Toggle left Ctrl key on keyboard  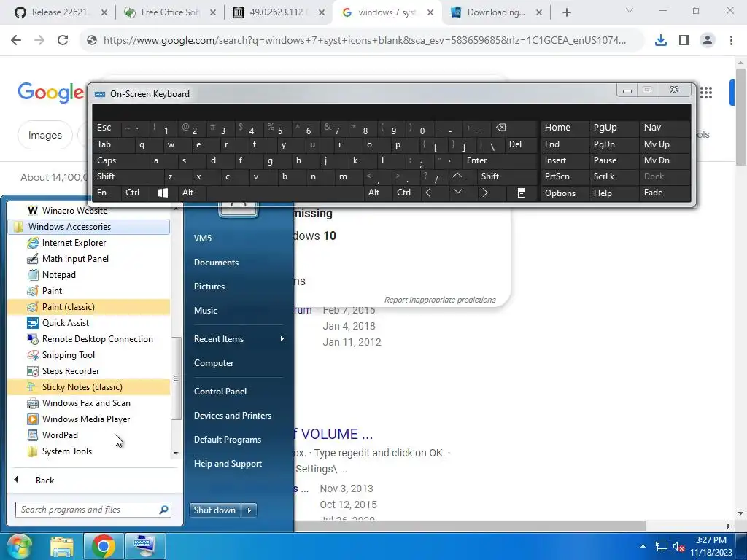pyautogui.click(x=134, y=192)
